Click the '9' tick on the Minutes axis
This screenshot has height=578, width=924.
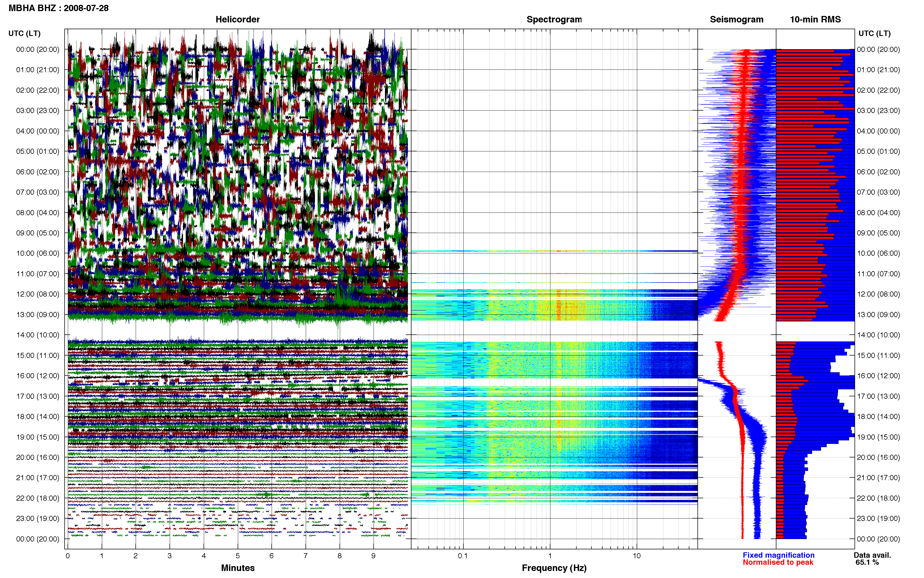(373, 556)
